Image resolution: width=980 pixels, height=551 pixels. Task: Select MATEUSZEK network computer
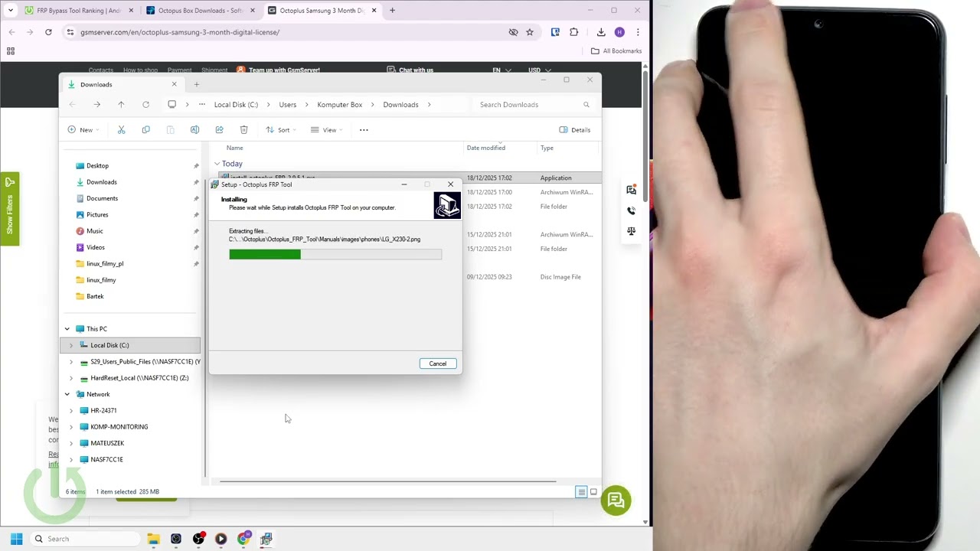pyautogui.click(x=107, y=443)
